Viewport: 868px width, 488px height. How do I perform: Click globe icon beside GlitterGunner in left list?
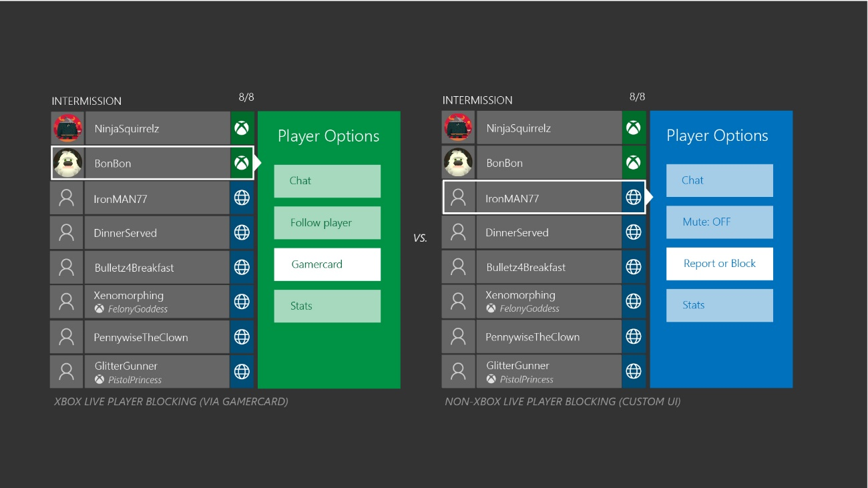[x=242, y=372]
